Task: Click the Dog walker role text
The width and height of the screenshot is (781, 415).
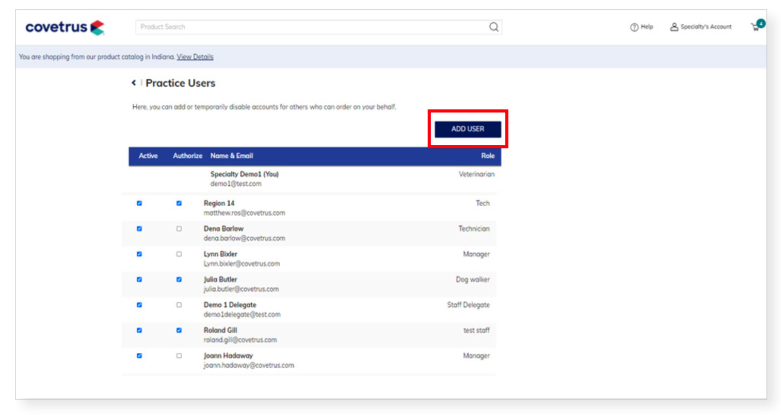Action: click(473, 279)
